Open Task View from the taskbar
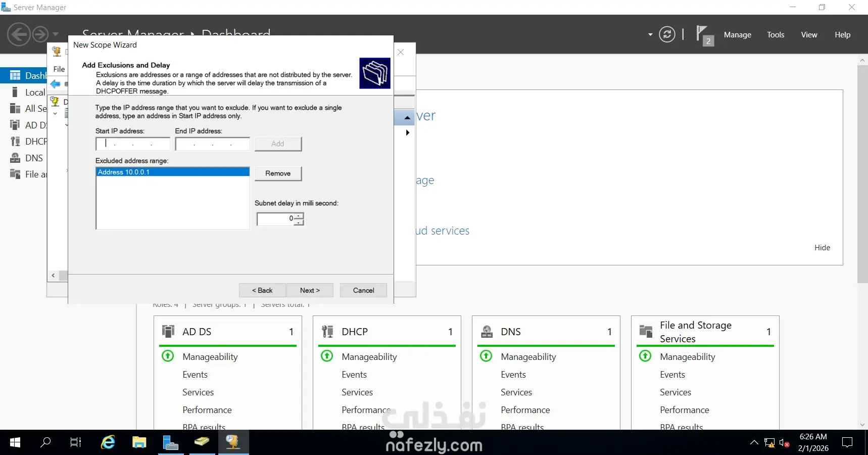 click(76, 442)
